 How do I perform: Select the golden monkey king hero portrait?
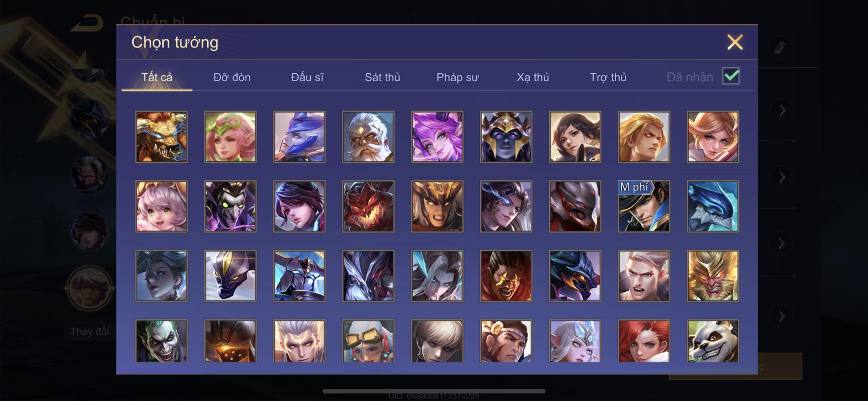click(713, 276)
